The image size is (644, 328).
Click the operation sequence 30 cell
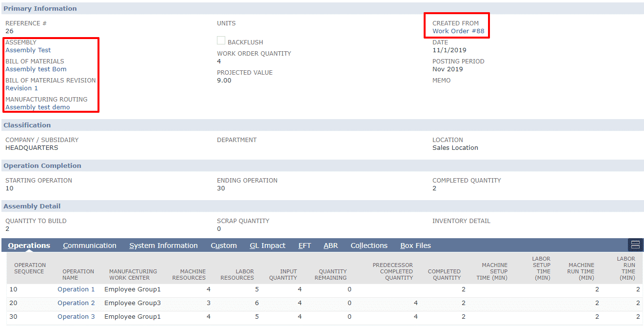click(13, 317)
